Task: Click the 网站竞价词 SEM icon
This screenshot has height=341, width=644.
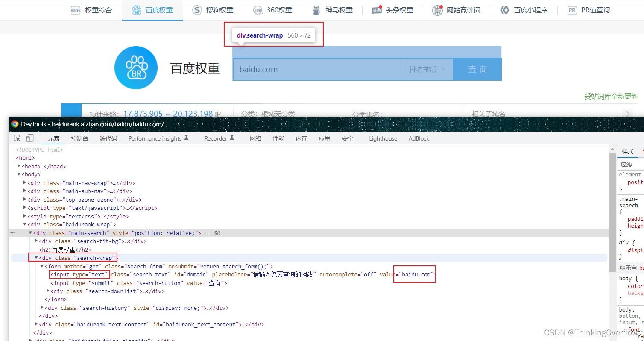Action: pyautogui.click(x=437, y=10)
